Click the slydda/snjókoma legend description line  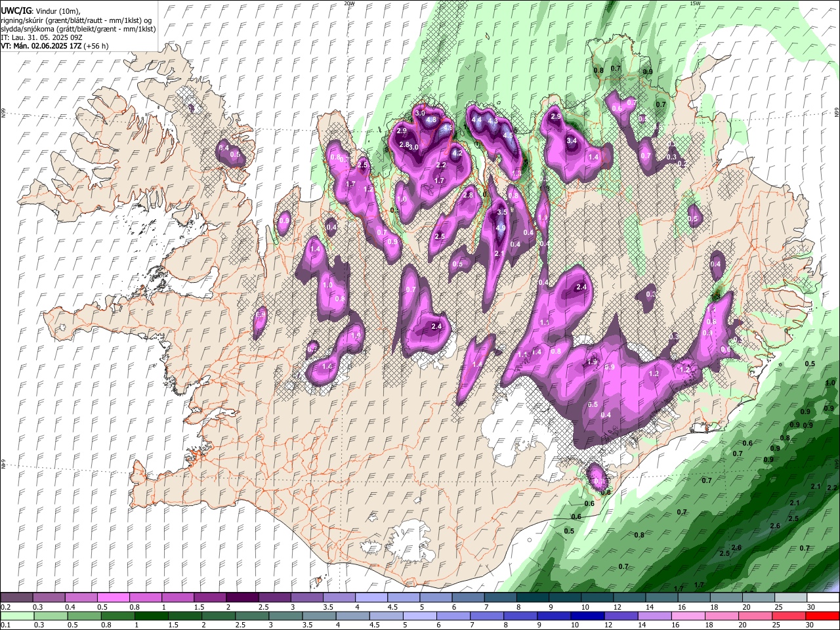[79, 29]
